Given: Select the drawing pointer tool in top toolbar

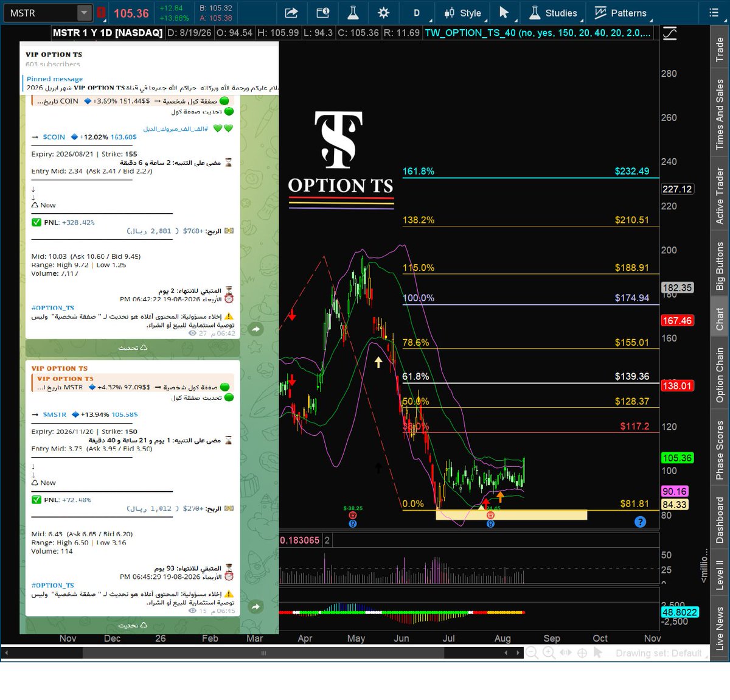Looking at the screenshot, I should 504,13.
